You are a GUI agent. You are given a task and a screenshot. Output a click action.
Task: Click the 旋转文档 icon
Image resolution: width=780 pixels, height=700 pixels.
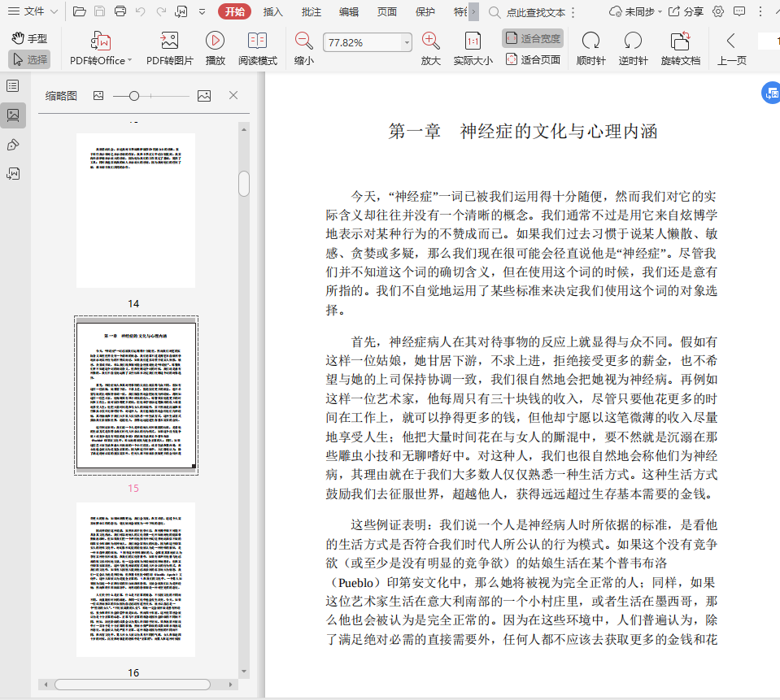(x=680, y=41)
